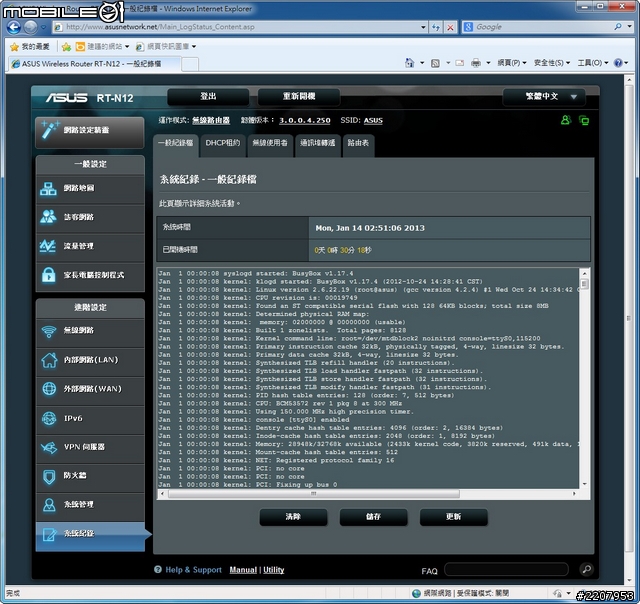Click the 系統紀錄 system log notepad icon
Viewport: 640px width, 604px height.
point(50,534)
